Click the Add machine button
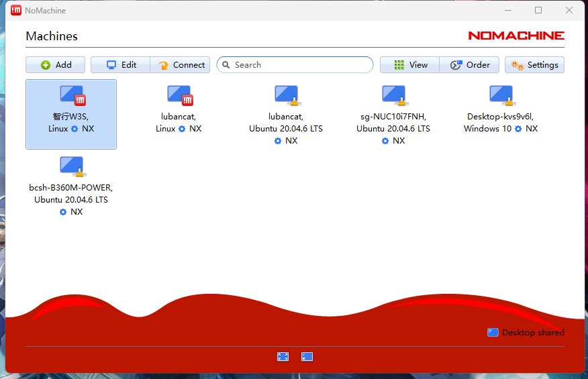This screenshot has width=588, height=379. (x=56, y=65)
